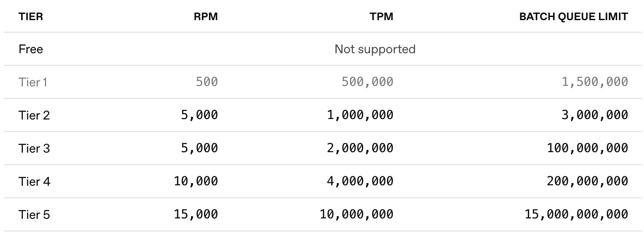This screenshot has width=644, height=239.
Task: Select the Tier 4 row label
Action: pyautogui.click(x=35, y=181)
